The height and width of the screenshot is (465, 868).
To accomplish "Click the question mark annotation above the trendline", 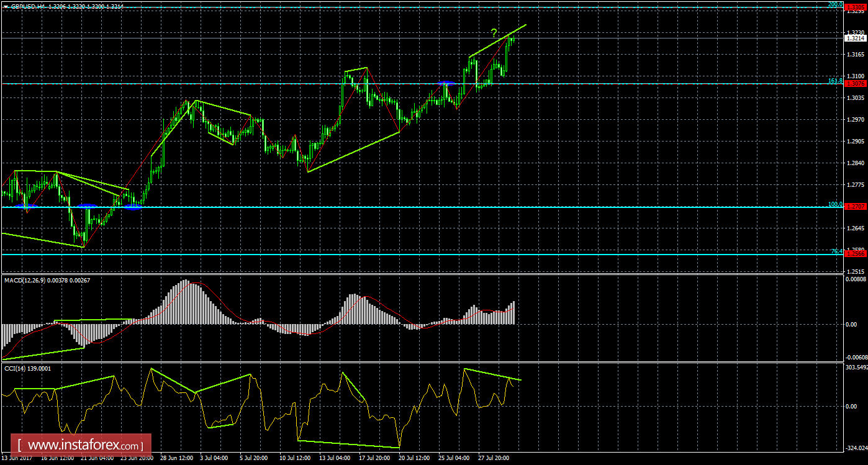I will (493, 34).
